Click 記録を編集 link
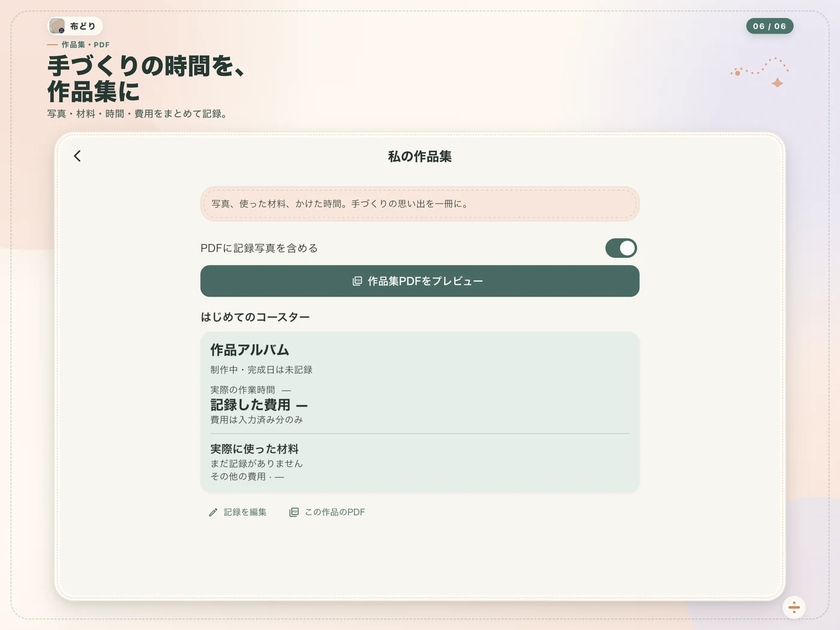This screenshot has height=630, width=840. 238,512
